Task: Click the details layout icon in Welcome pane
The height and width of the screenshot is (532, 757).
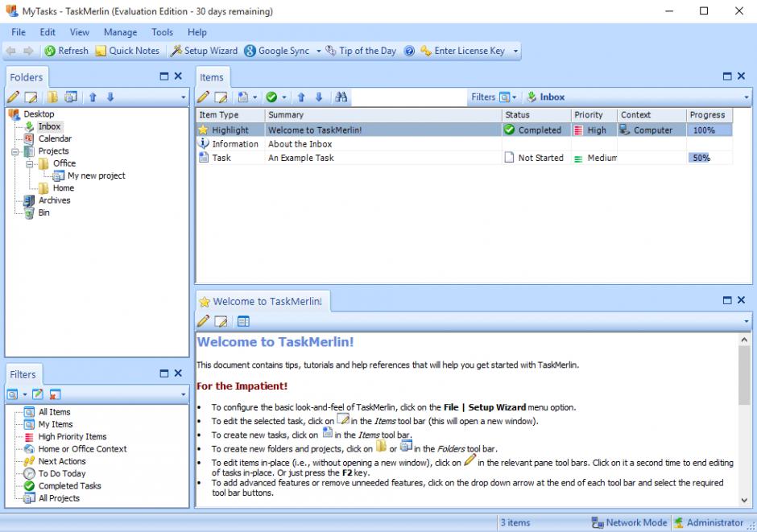Action: pyautogui.click(x=243, y=321)
